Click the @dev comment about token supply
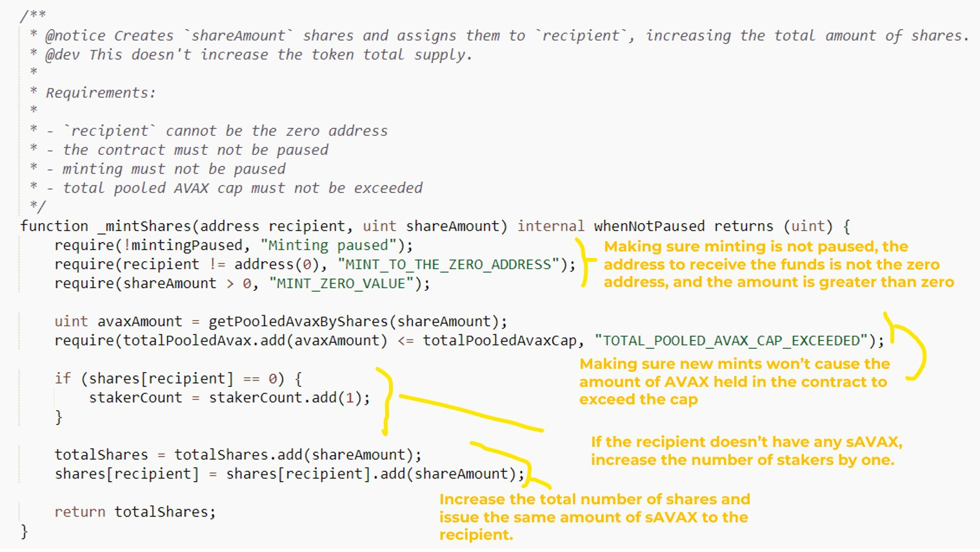This screenshot has width=980, height=552. (258, 55)
